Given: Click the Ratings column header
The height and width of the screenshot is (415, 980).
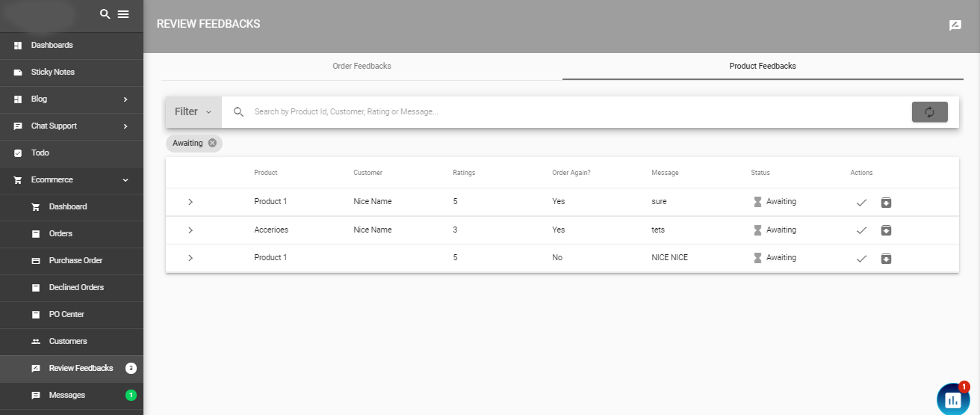Looking at the screenshot, I should [464, 173].
